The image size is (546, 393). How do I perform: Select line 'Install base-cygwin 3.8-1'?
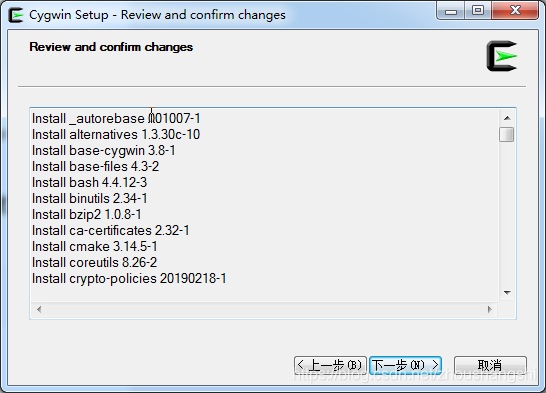pyautogui.click(x=103, y=151)
